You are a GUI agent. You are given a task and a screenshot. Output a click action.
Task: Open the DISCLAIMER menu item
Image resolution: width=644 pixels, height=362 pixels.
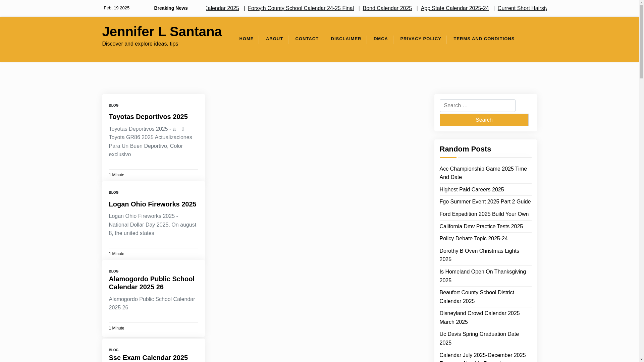pos(346,39)
